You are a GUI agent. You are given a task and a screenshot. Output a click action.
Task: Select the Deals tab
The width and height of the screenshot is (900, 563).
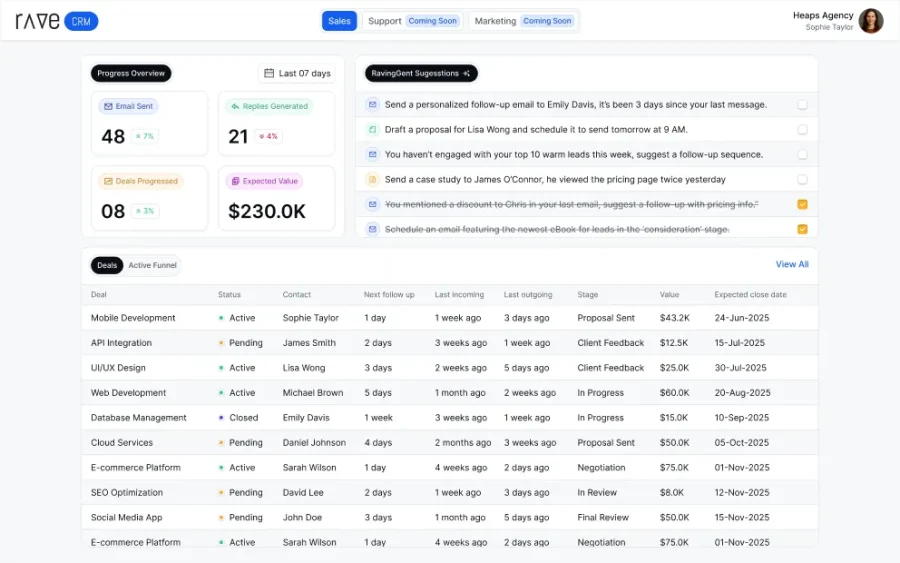point(107,265)
